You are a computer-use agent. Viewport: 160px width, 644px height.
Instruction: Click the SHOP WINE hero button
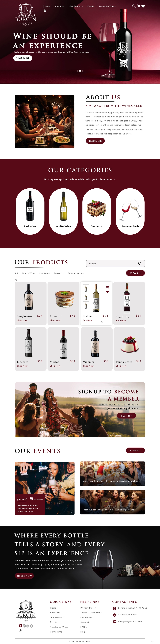point(23,58)
